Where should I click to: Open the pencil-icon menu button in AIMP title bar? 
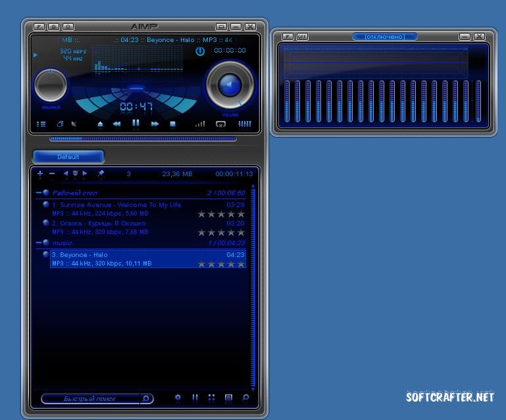(39, 27)
